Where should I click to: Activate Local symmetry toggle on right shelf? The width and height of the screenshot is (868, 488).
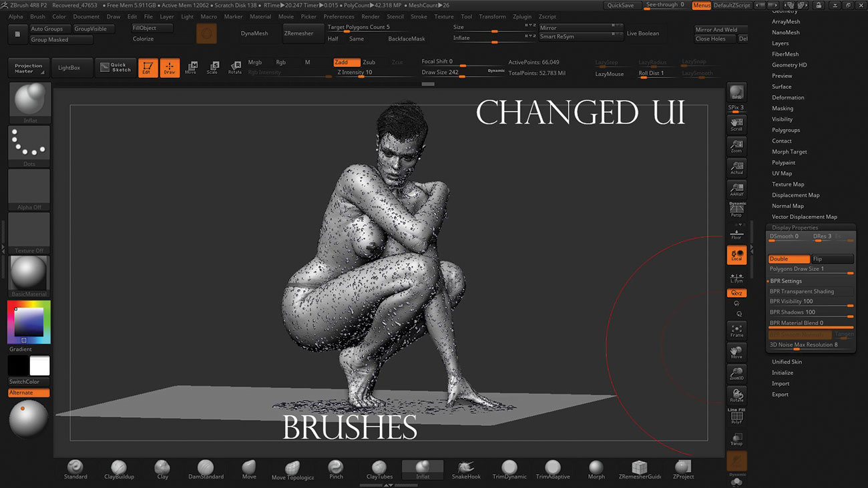pyautogui.click(x=736, y=254)
